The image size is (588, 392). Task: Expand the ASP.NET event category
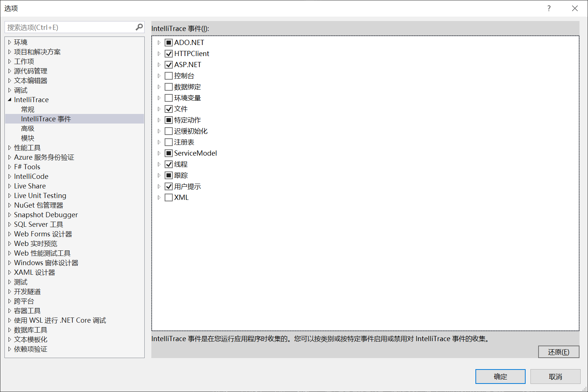(x=159, y=65)
